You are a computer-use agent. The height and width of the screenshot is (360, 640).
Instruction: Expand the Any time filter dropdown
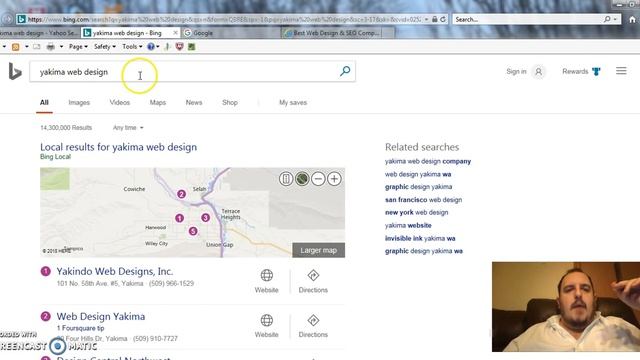coord(128,128)
